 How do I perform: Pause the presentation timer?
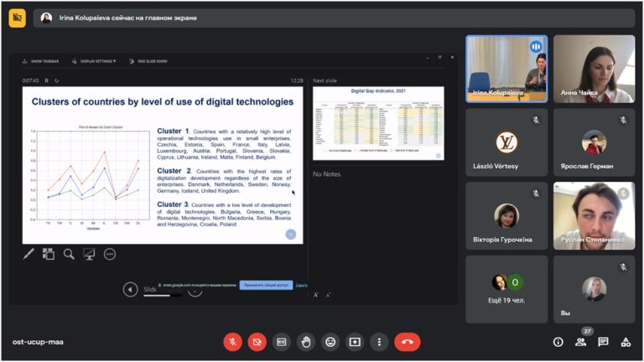pos(46,80)
